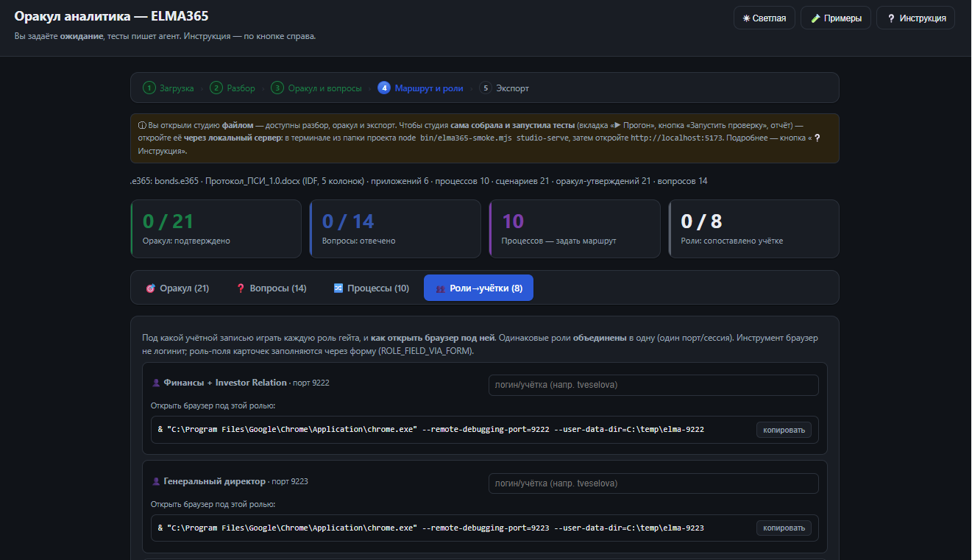
Task: Click the 0 / 14 Вопросы отвечено card
Action: coord(395,228)
